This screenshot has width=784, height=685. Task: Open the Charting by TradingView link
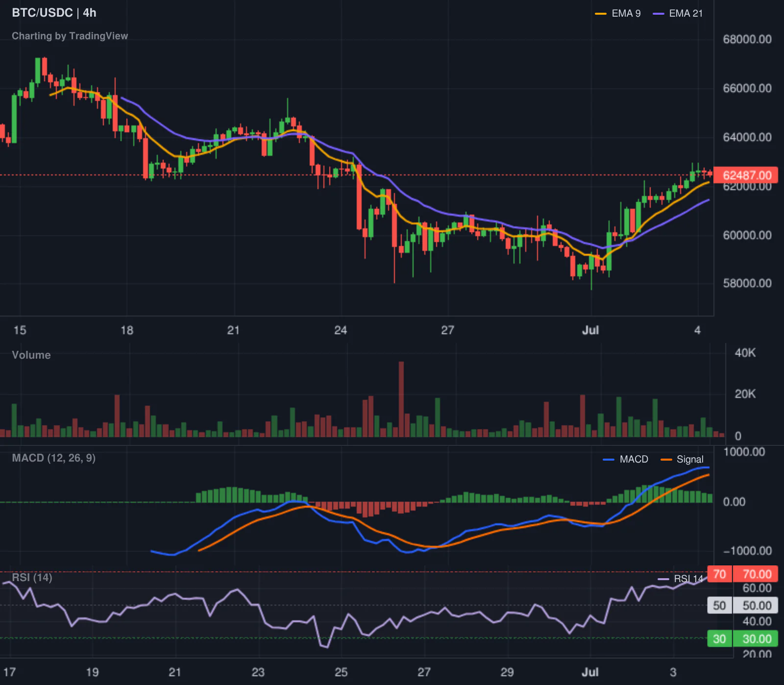coord(70,36)
